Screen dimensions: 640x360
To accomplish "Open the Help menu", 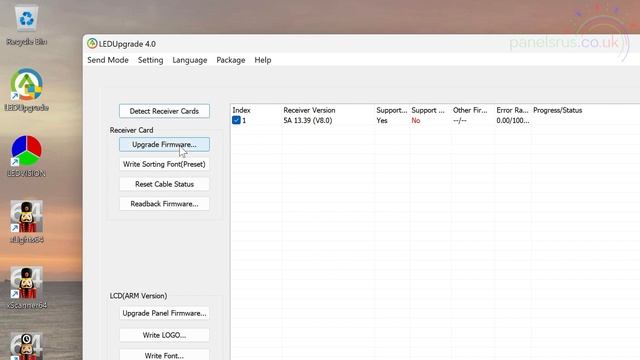I will (x=263, y=60).
